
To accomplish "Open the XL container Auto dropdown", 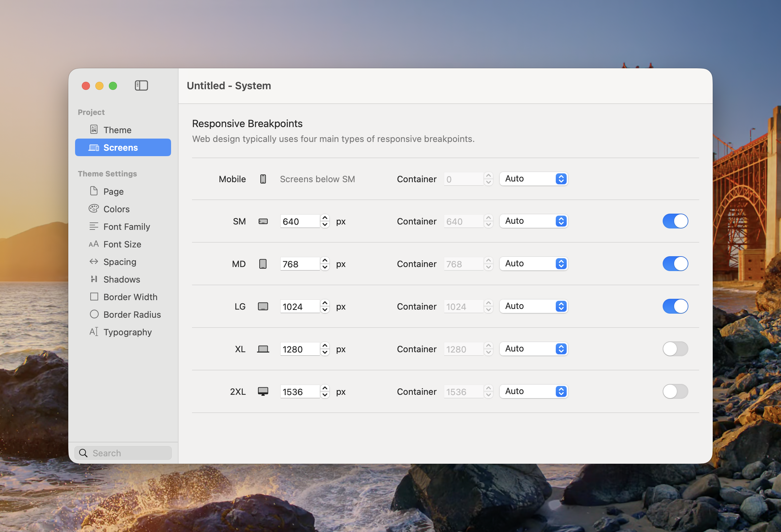I will point(534,349).
